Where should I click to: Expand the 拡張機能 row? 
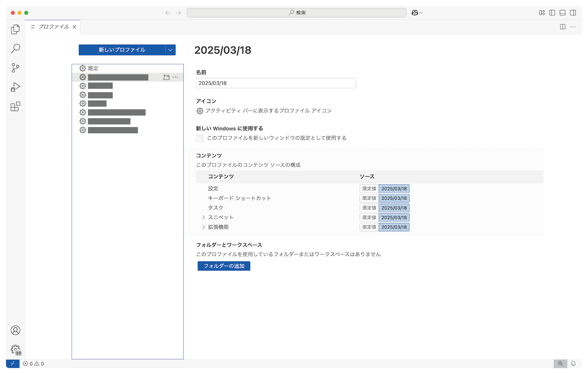tap(203, 227)
